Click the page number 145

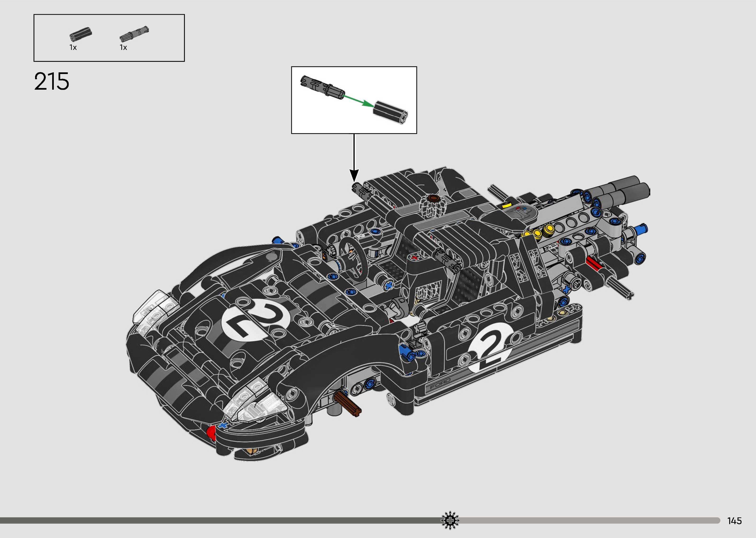point(734,521)
